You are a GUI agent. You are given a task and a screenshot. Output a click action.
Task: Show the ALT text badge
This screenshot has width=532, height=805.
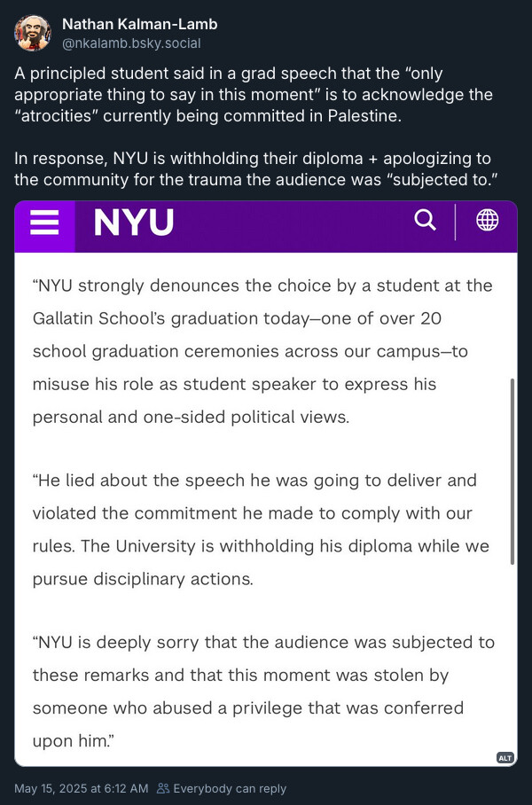pyautogui.click(x=505, y=758)
